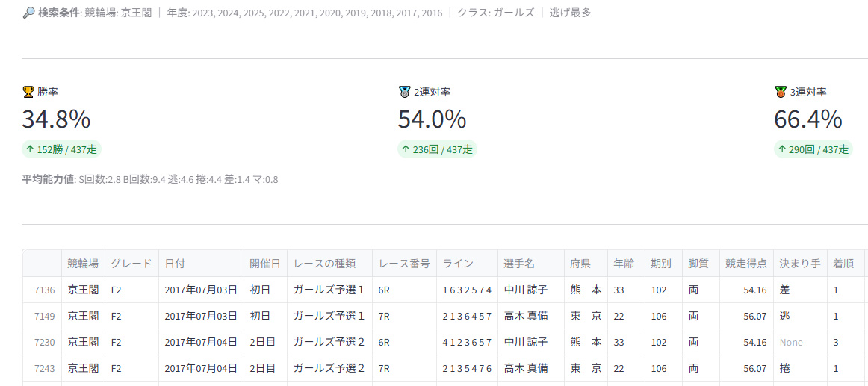Image resolution: width=868 pixels, height=386 pixels.
Task: Sort by the 競走得点 column header
Action: click(745, 264)
